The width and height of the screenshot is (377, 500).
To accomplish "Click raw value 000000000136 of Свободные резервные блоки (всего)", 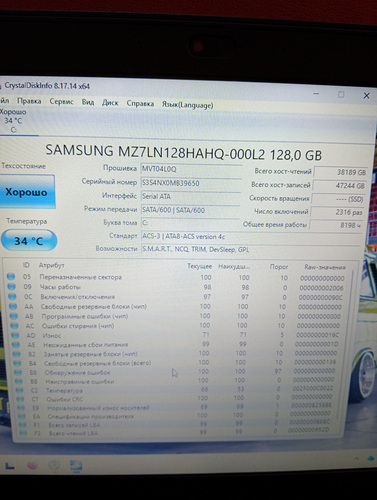I will (315, 362).
